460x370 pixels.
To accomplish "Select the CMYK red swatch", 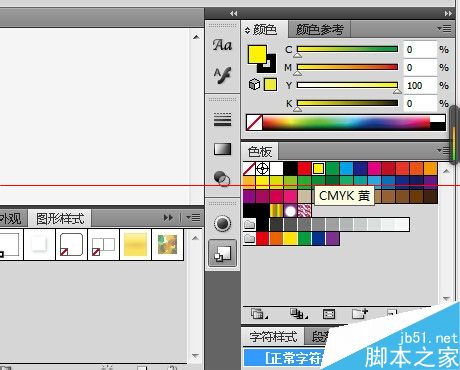I will (x=304, y=169).
